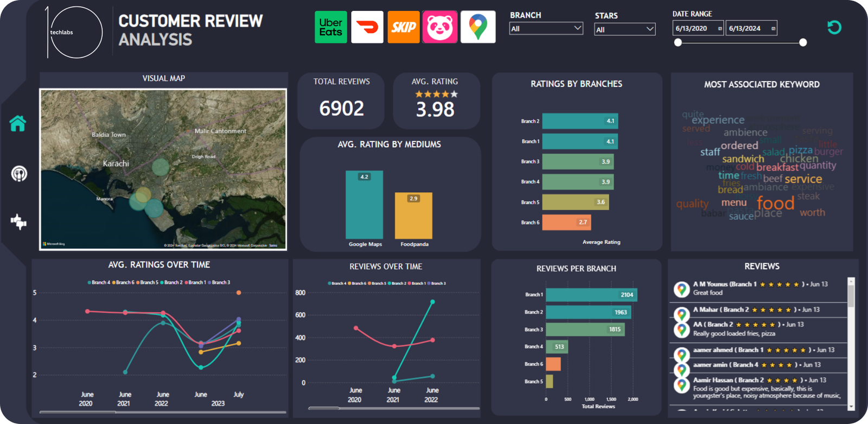Screen dimensions: 868x424
Task: Go to Home page in sidebar
Action: 18,124
